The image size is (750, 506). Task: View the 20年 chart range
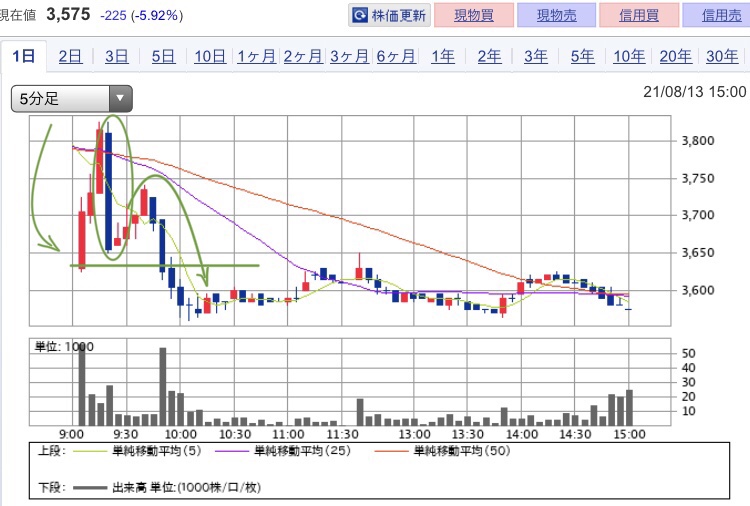coord(675,56)
